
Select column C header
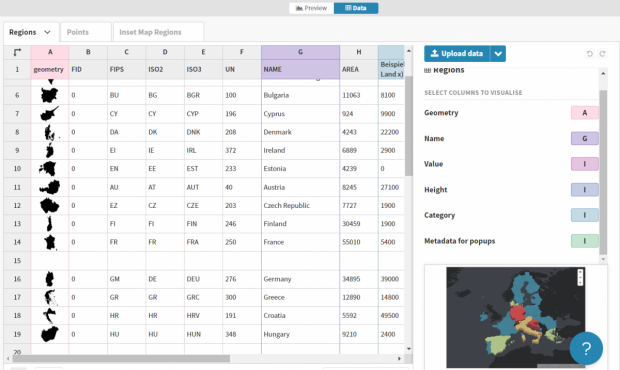pyautogui.click(x=127, y=52)
